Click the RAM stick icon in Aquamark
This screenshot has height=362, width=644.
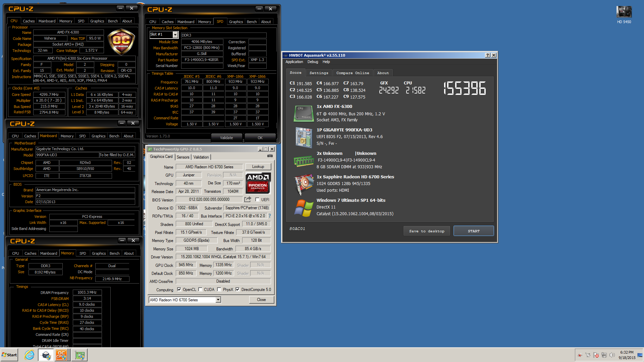[304, 161]
